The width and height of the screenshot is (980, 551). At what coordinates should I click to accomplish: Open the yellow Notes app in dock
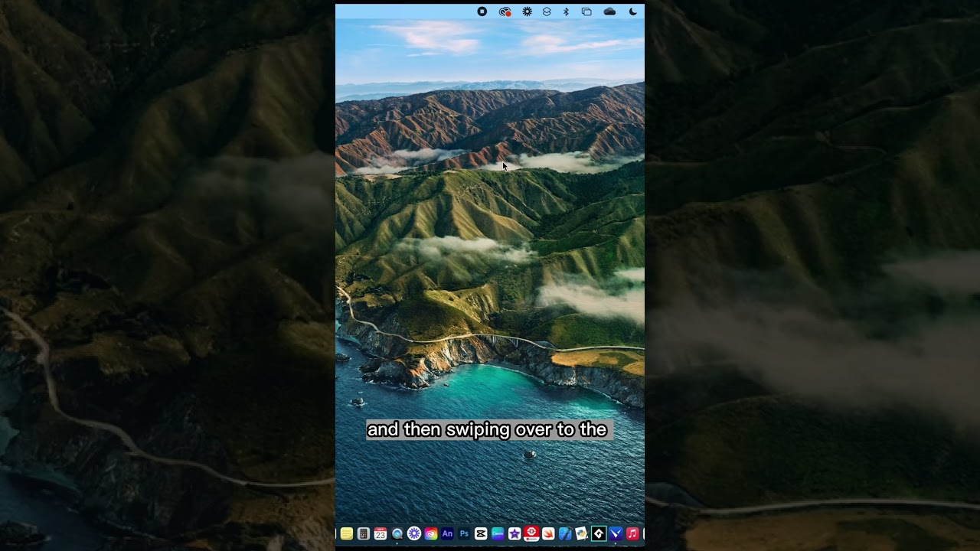pos(347,533)
